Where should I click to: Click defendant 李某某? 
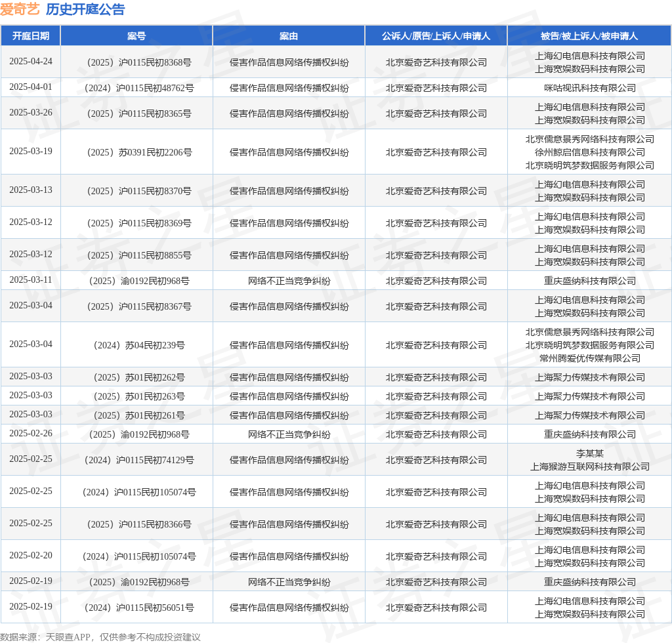tap(590, 453)
